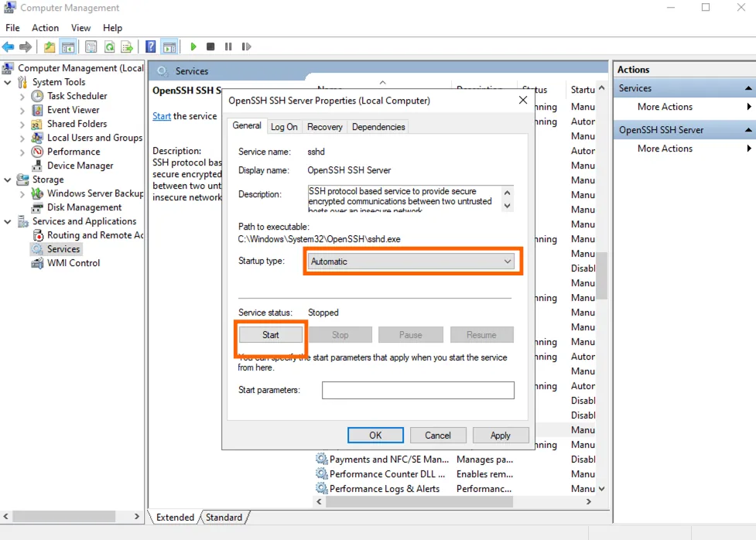
Task: Open the Help menu
Action: pos(112,28)
